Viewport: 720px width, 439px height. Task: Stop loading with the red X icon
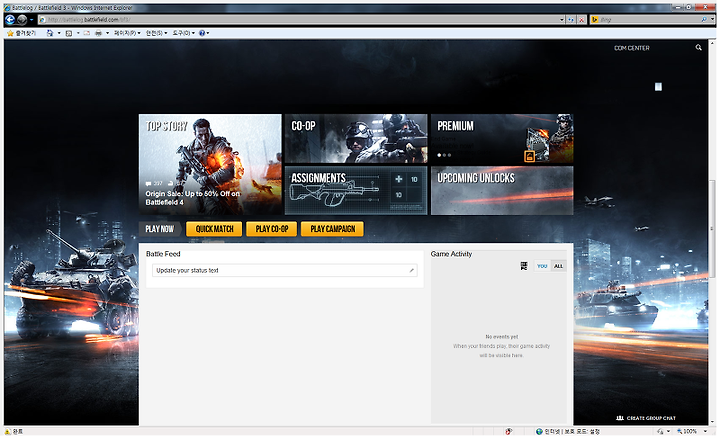pos(582,20)
